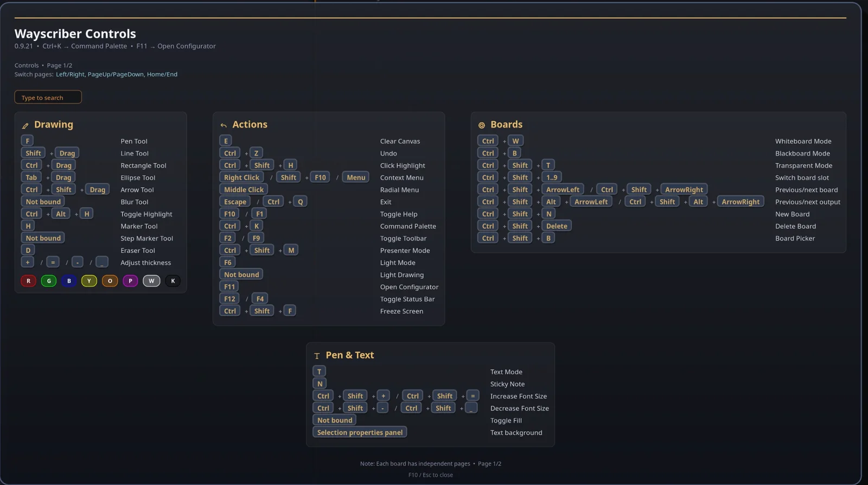The width and height of the screenshot is (868, 485).
Task: Click the Command Palette action label
Action: click(x=408, y=226)
